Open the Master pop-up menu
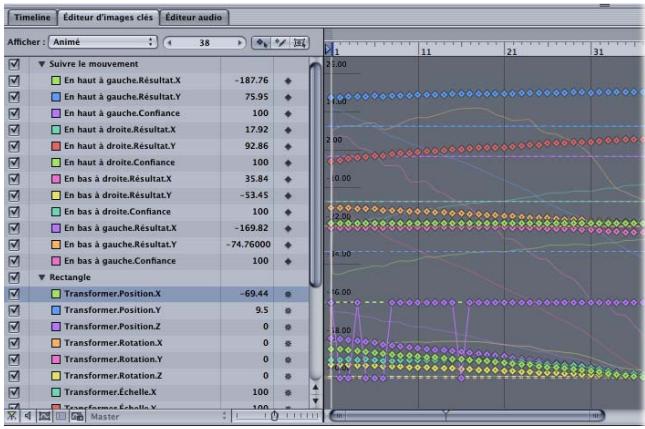 tap(157, 416)
